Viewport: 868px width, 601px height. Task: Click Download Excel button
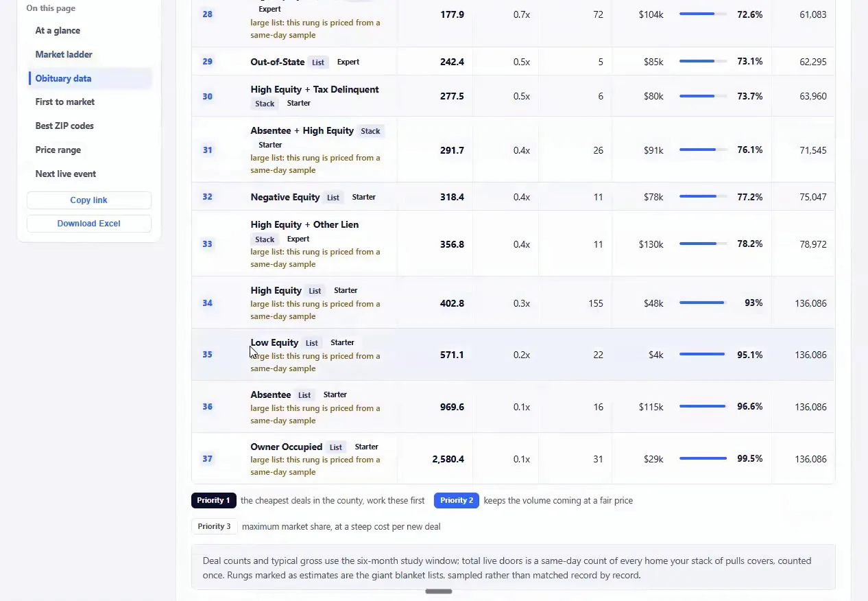click(x=89, y=224)
